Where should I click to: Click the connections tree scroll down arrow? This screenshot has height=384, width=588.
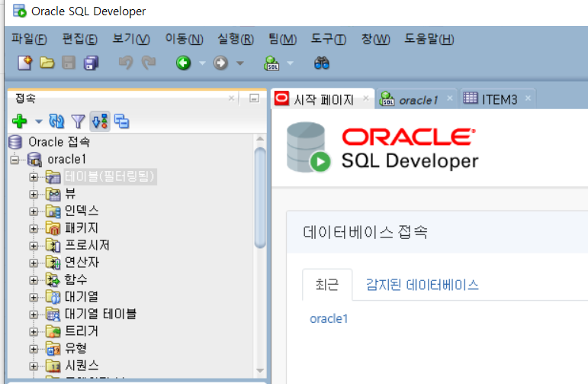260,370
